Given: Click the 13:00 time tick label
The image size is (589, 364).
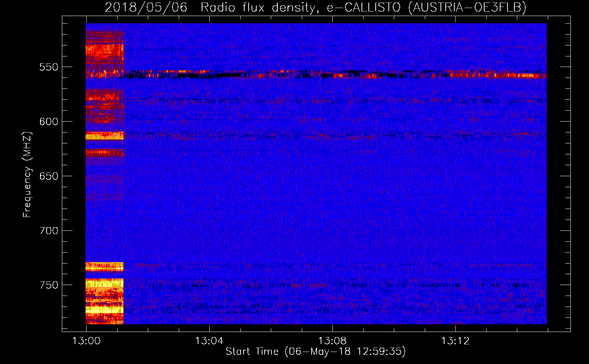Looking at the screenshot, I should [86, 341].
